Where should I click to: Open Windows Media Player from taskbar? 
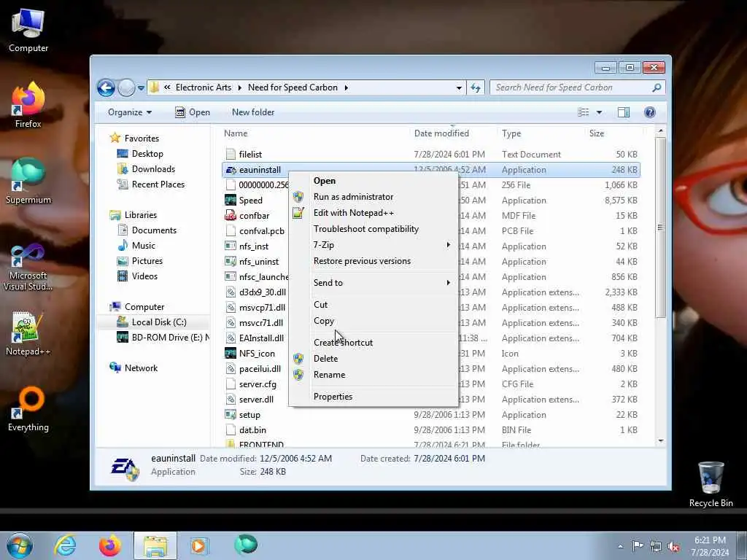point(199,545)
